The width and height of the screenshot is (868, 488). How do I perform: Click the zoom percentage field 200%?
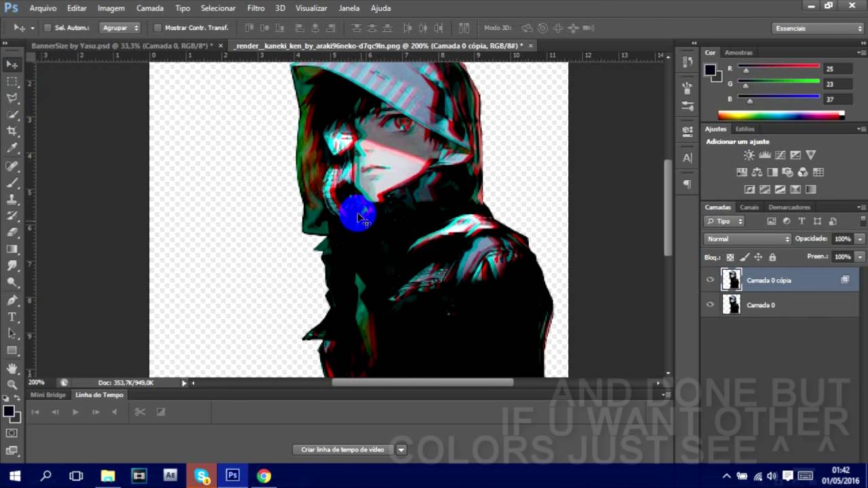[x=36, y=382]
